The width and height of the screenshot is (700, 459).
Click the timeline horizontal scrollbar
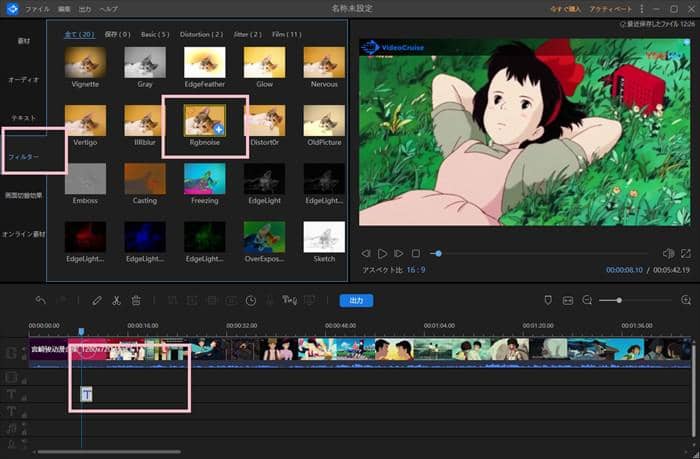(108, 452)
